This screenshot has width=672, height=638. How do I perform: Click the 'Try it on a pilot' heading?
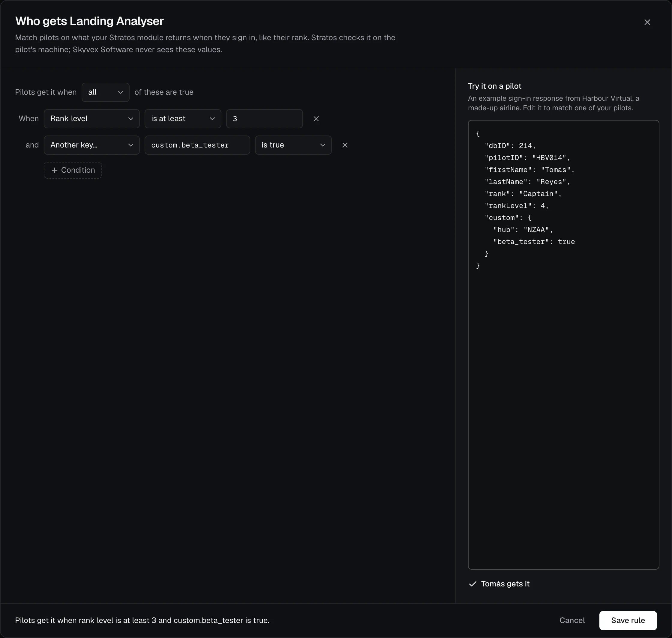[494, 86]
